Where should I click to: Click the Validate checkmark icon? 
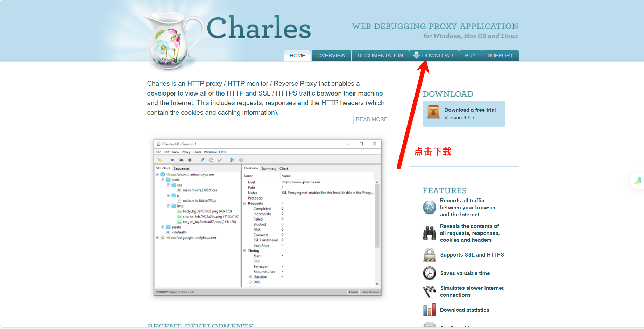point(220,160)
